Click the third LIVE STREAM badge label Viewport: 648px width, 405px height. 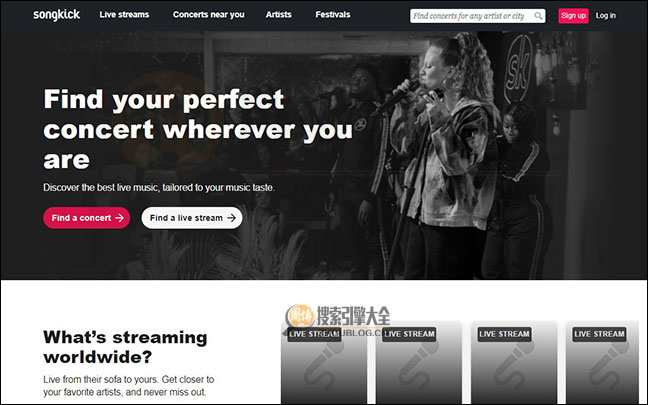click(x=504, y=334)
